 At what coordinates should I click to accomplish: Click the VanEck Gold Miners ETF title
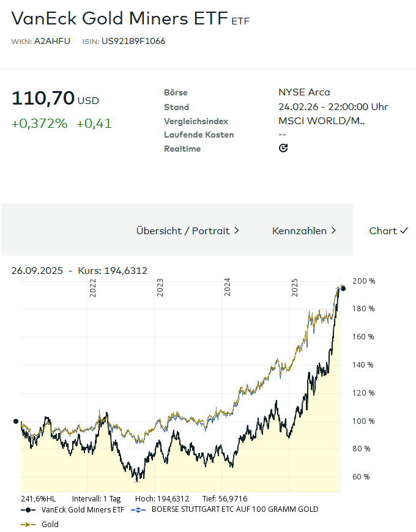coord(119,18)
